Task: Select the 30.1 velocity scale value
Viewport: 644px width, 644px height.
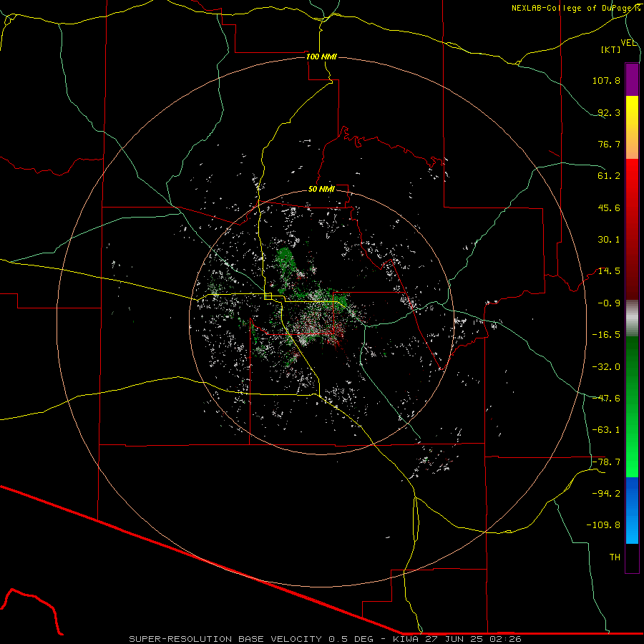Action: point(609,240)
